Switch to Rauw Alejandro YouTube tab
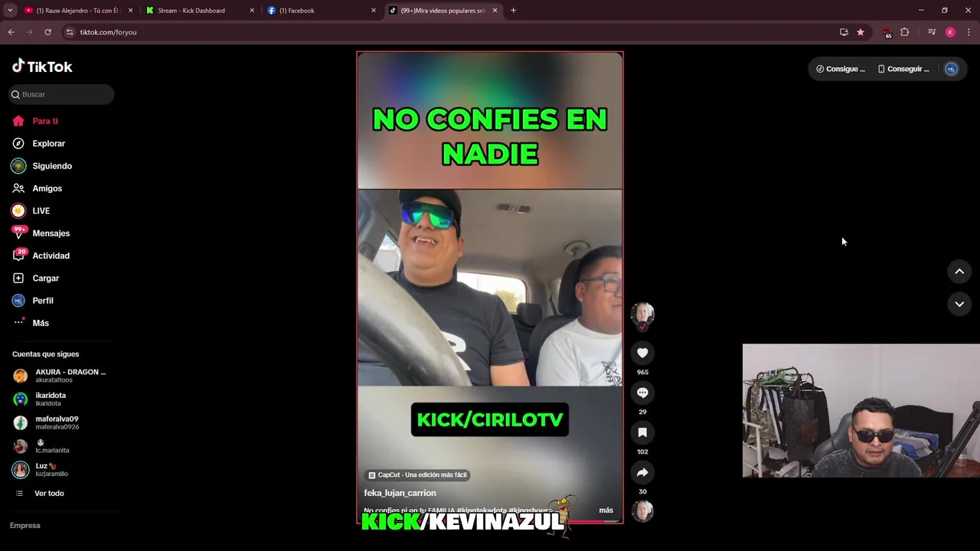 click(78, 11)
